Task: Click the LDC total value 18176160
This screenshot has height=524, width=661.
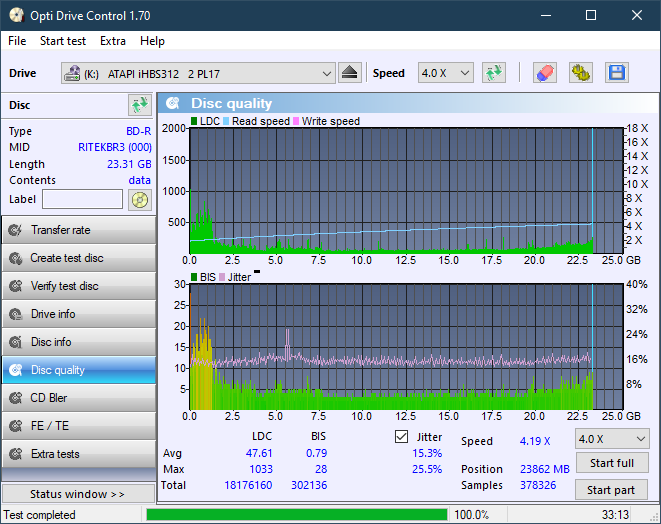Action: click(x=248, y=485)
